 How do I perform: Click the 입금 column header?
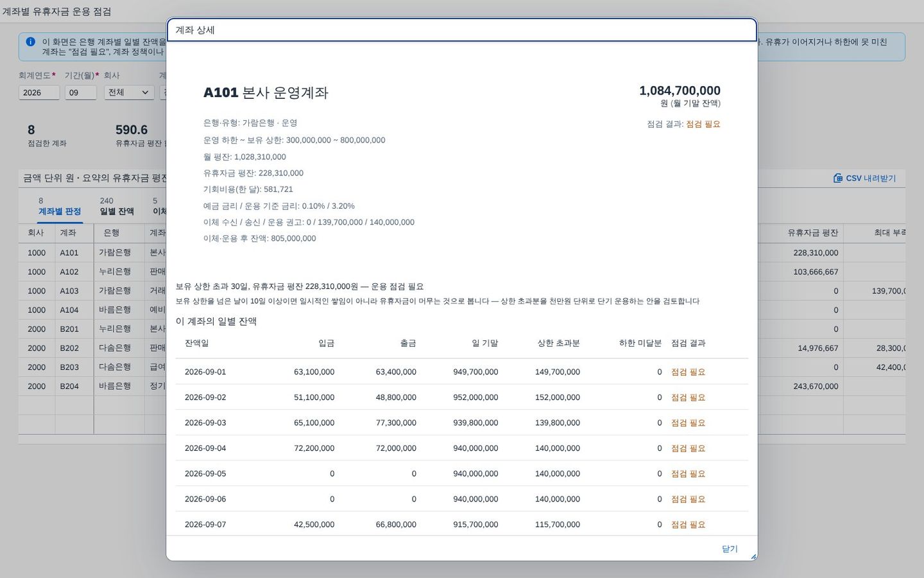click(x=326, y=344)
